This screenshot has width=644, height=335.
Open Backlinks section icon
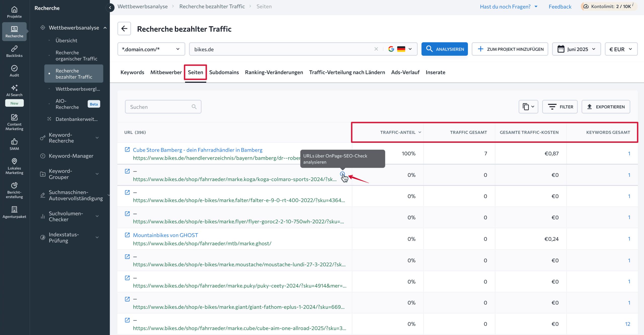point(14,51)
